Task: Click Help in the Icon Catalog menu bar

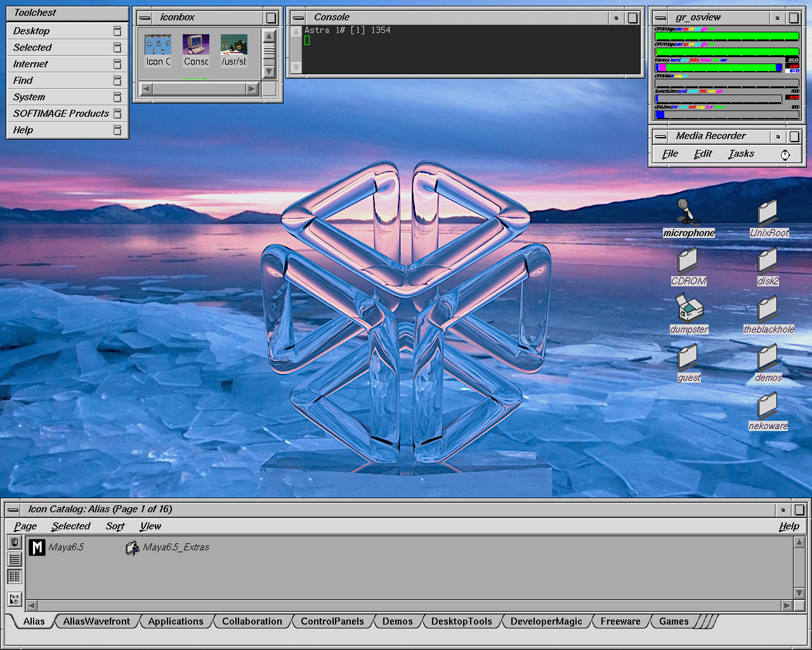Action: 789,526
